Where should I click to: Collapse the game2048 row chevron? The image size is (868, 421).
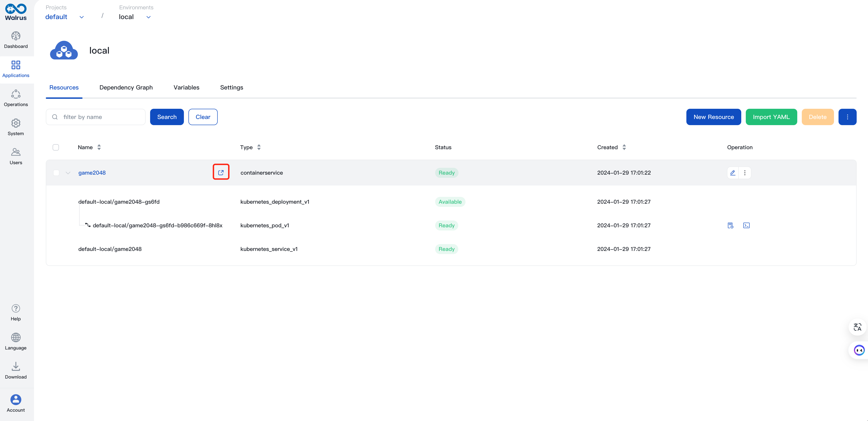tap(68, 173)
